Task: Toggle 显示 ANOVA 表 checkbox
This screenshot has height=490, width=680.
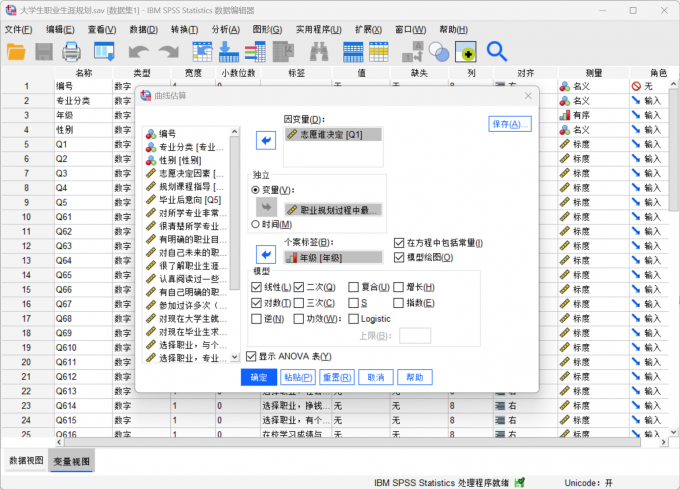Action: [251, 356]
